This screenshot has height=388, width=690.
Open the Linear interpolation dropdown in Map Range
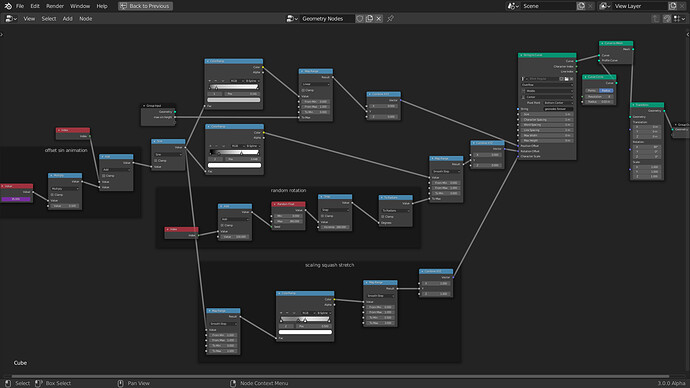[x=316, y=84]
